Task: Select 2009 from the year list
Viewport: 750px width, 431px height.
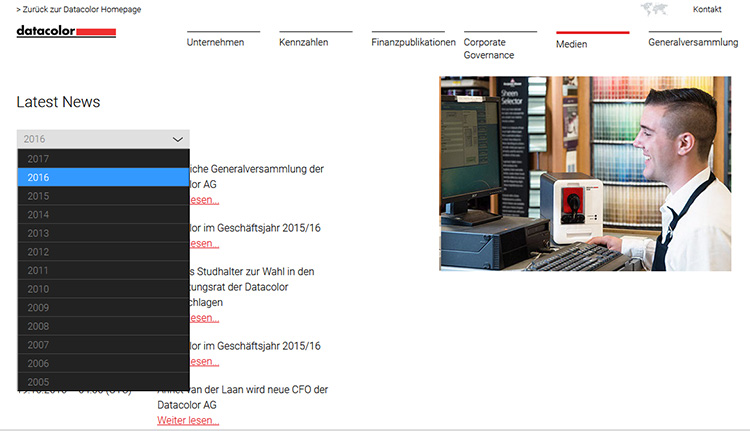Action: [103, 308]
